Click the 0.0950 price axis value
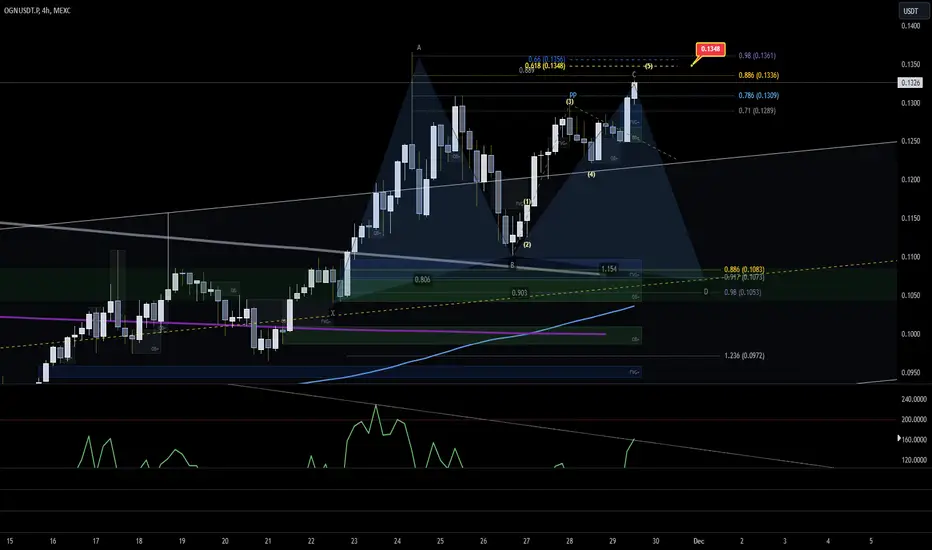This screenshot has width=932, height=550. (911, 373)
